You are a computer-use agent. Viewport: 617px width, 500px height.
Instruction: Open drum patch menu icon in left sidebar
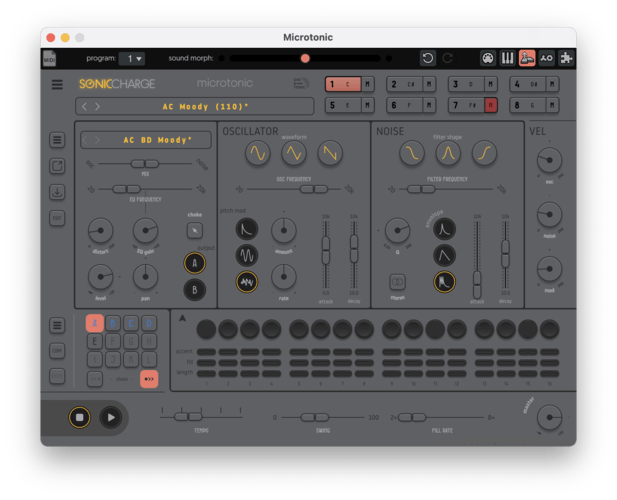(57, 140)
